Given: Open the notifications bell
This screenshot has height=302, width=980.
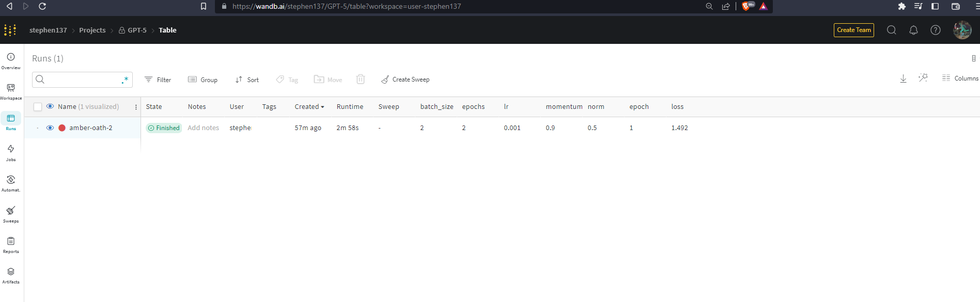Looking at the screenshot, I should click(913, 30).
